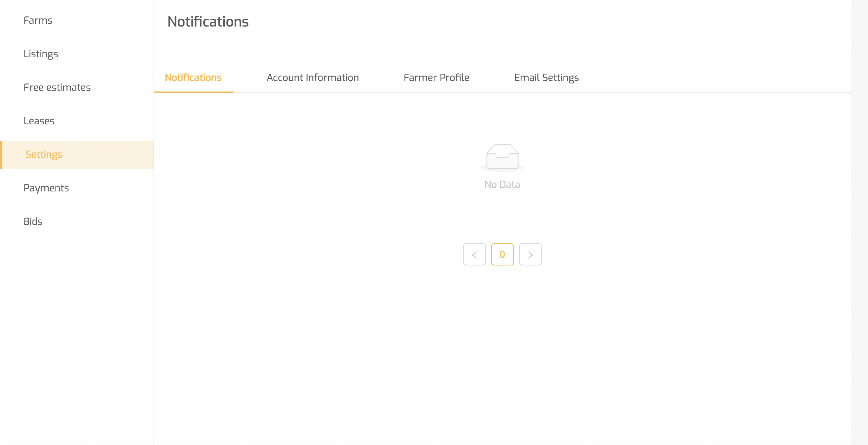Open the Farms sidebar section
Image resolution: width=868 pixels, height=445 pixels.
38,20
